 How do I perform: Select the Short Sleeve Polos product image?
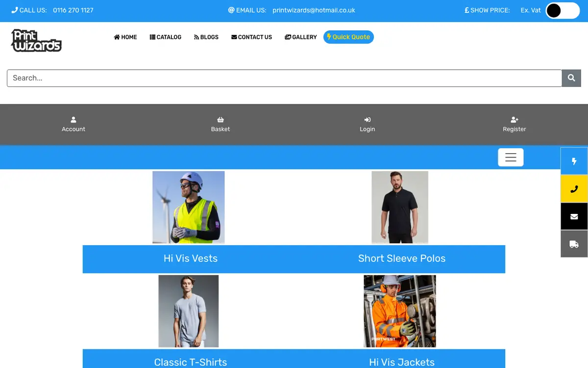[x=400, y=207]
